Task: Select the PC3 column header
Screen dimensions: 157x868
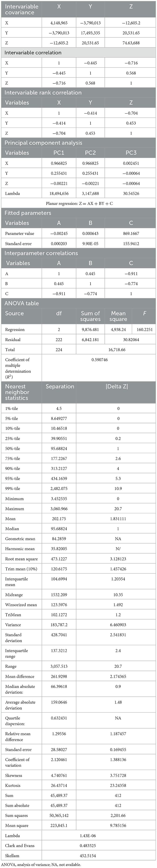Action: [131, 153]
